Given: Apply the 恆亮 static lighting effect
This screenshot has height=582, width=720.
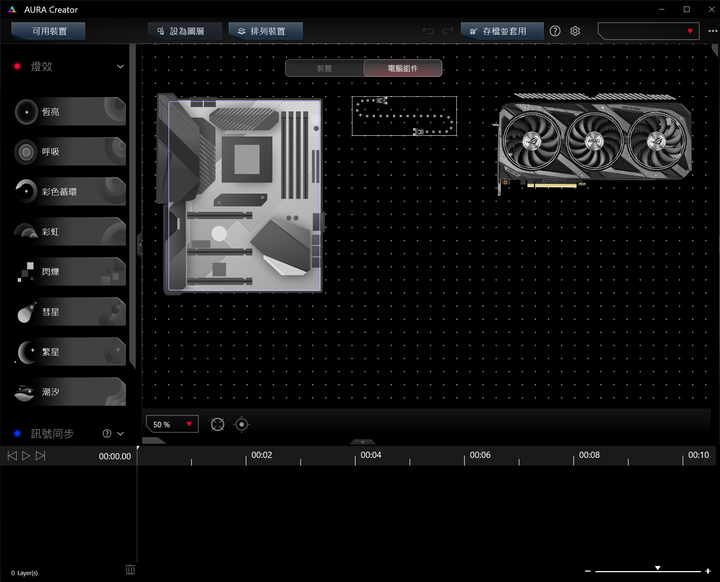Looking at the screenshot, I should pyautogui.click(x=70, y=112).
